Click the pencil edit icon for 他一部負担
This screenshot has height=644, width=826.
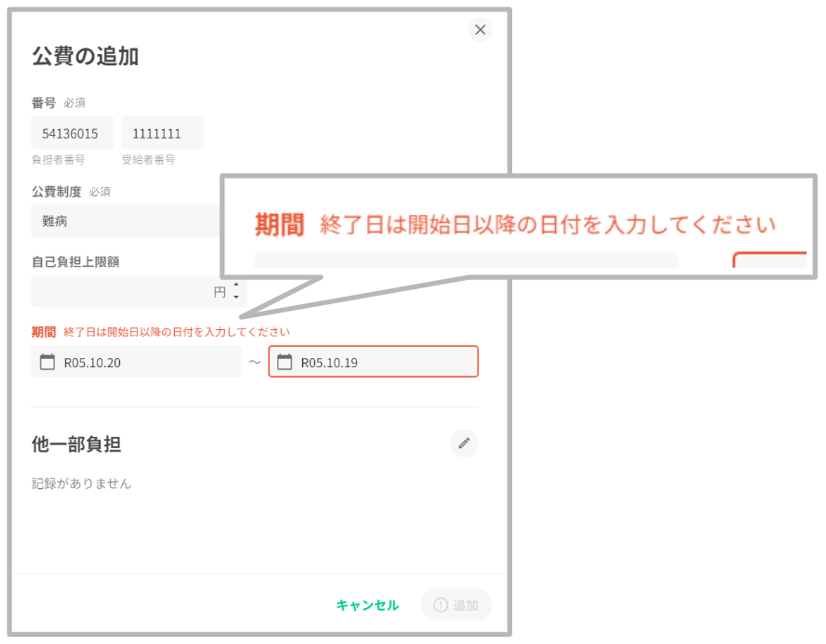tap(464, 443)
